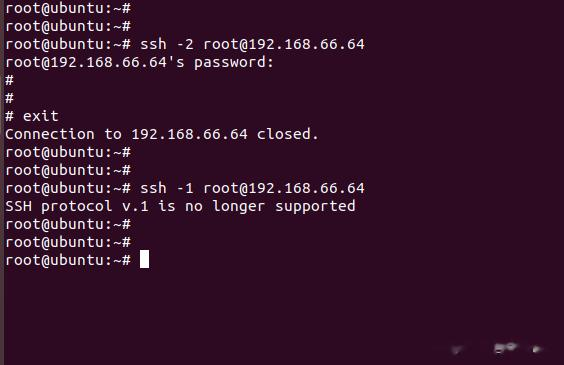Click the IP address in the ssh -2 command

point(306,44)
